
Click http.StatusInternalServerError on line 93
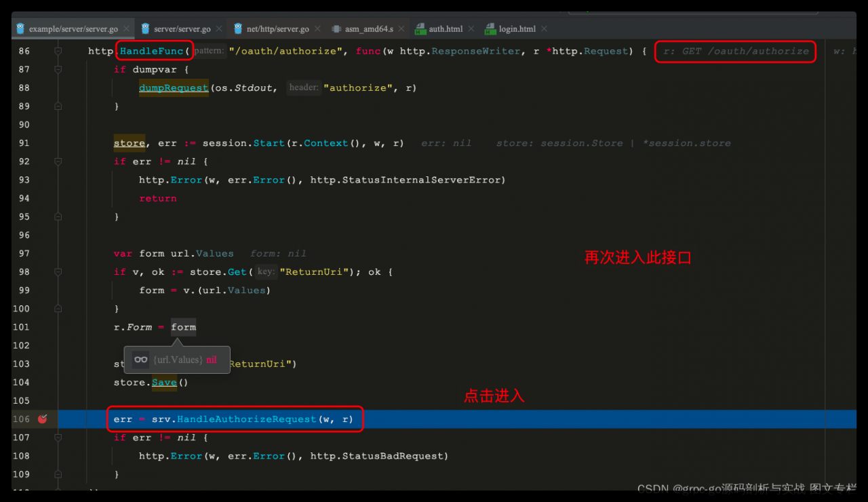pyautogui.click(x=405, y=180)
